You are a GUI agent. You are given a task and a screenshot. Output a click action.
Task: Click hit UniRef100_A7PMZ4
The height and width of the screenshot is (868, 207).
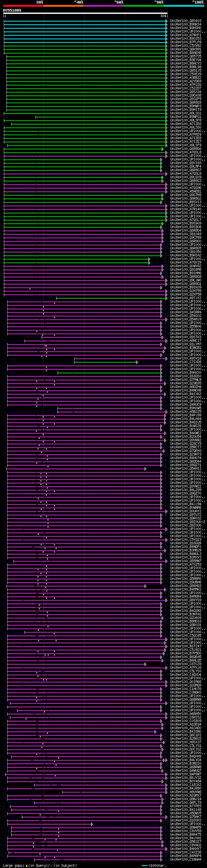(x=186, y=134)
